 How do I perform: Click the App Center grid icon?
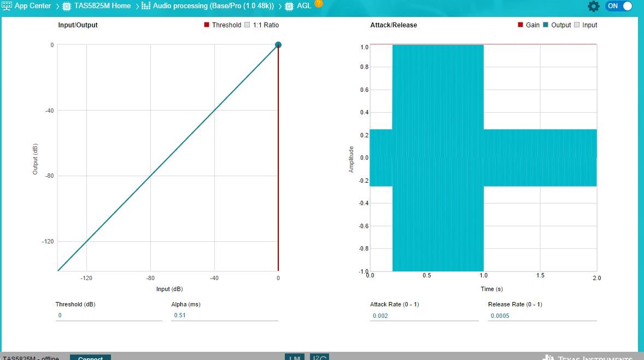click(7, 6)
